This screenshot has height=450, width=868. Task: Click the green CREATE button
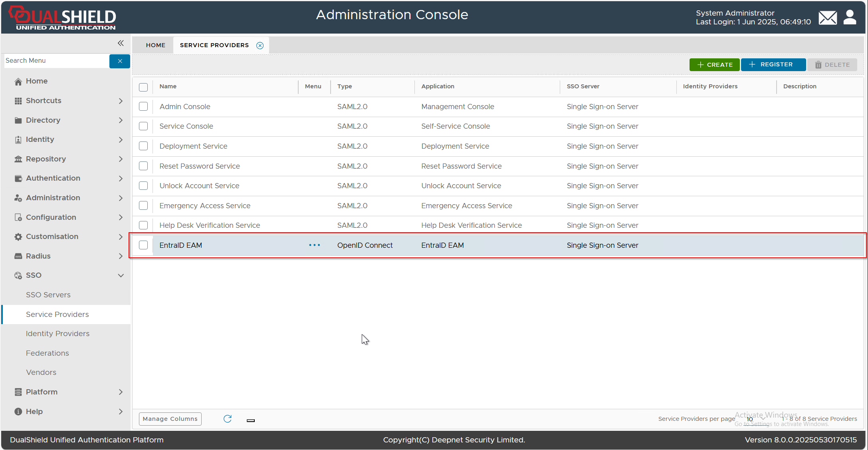point(714,65)
